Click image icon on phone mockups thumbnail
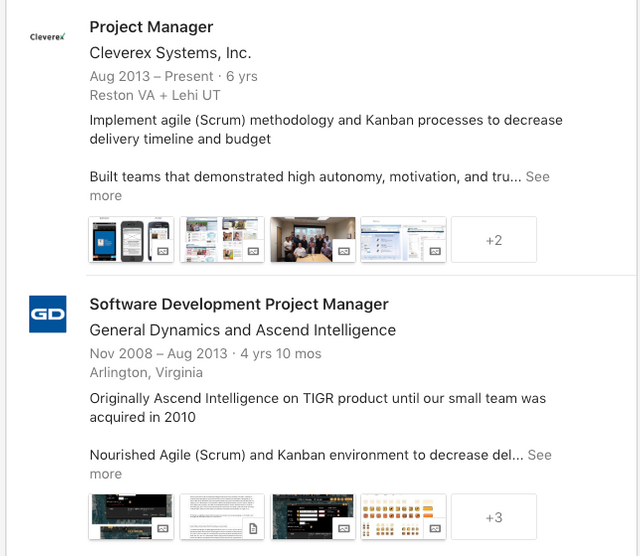 (x=163, y=251)
